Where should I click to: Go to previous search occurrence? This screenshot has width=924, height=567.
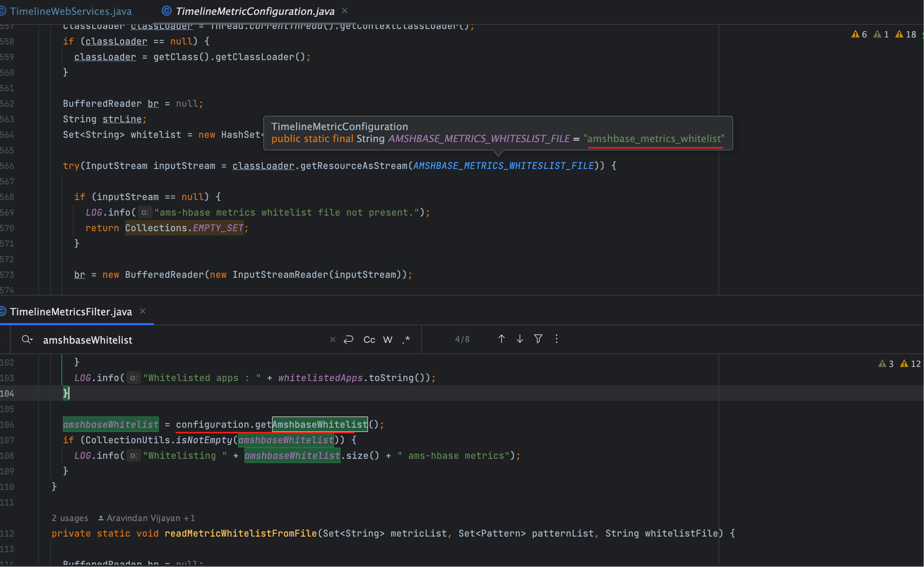click(501, 339)
